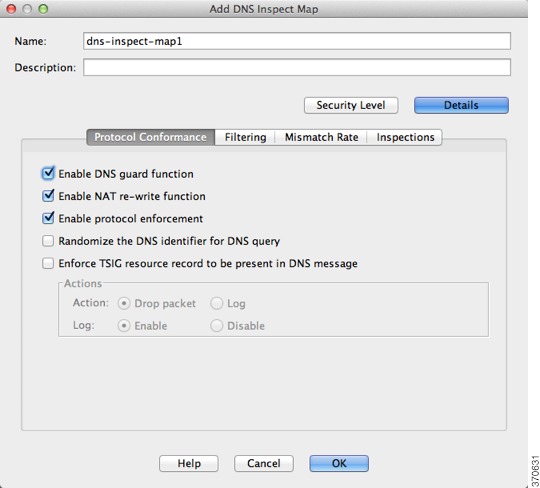Disable the DNS guard function checkbox
This screenshot has width=540, height=488.
click(48, 174)
